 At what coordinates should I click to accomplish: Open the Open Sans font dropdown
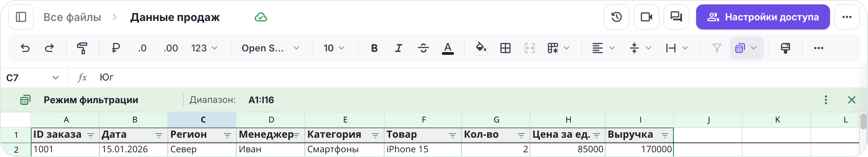271,48
